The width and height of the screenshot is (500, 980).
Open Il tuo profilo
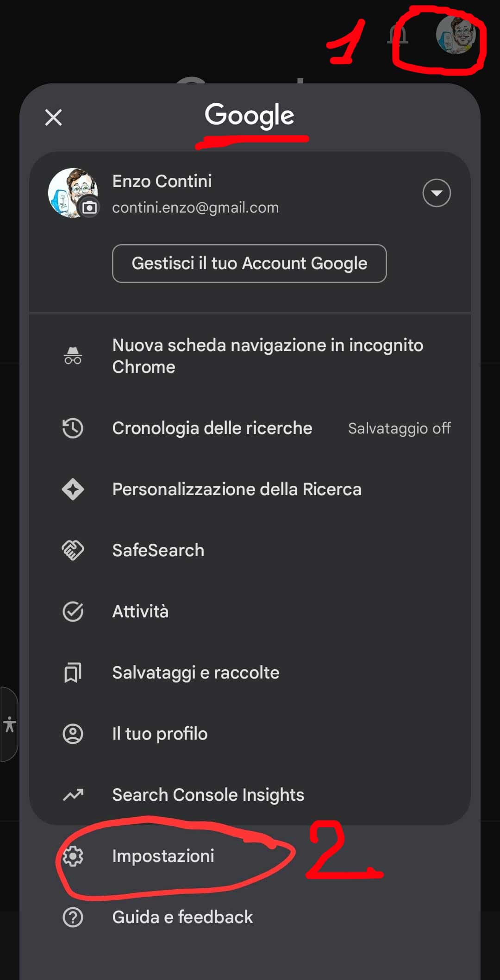tap(160, 734)
